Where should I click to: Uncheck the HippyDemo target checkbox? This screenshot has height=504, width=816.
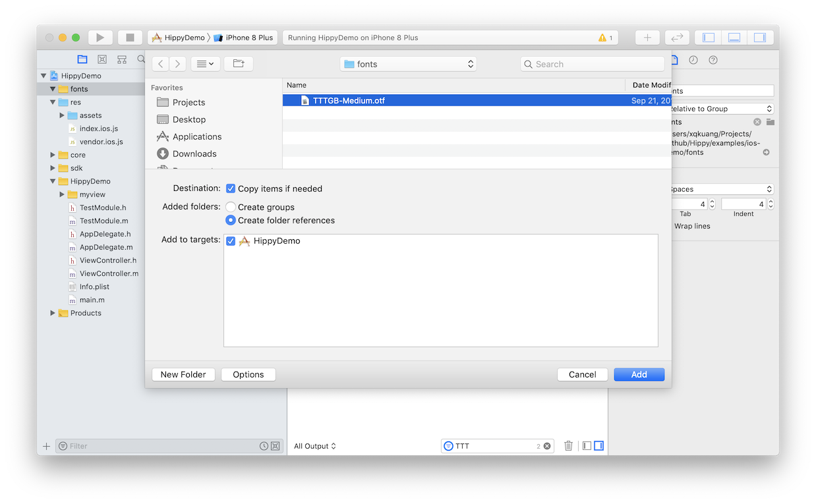pyautogui.click(x=231, y=241)
